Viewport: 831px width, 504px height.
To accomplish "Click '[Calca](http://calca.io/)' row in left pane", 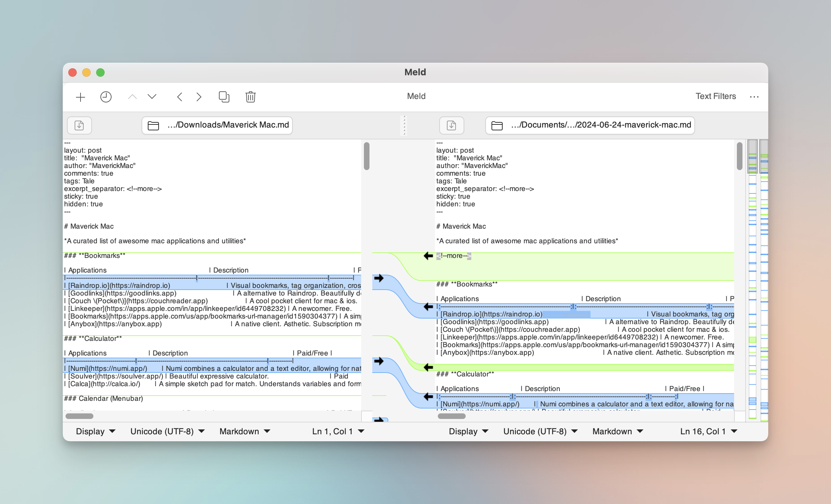I will [212, 384].
